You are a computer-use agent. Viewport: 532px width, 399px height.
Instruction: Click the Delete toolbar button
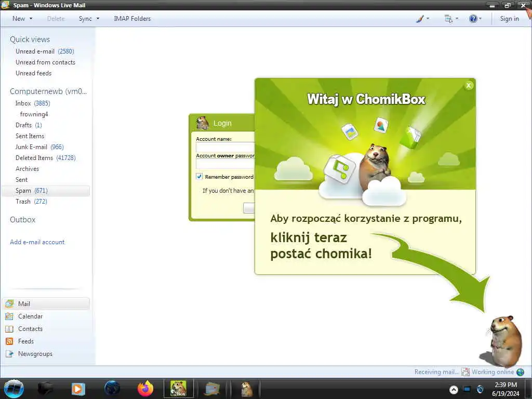click(x=56, y=19)
